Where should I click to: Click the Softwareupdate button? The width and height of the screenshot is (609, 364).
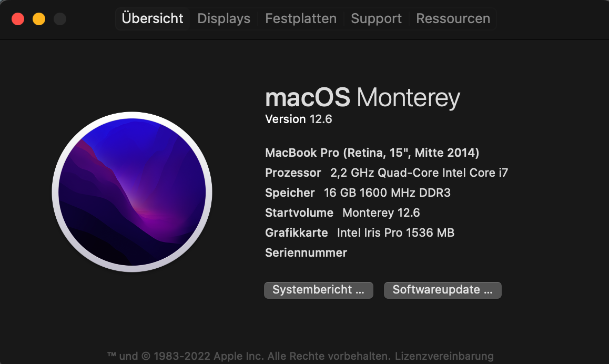(442, 290)
